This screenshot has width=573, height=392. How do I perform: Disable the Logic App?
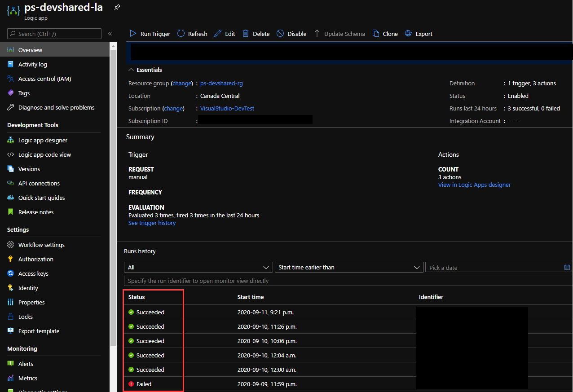(x=291, y=33)
